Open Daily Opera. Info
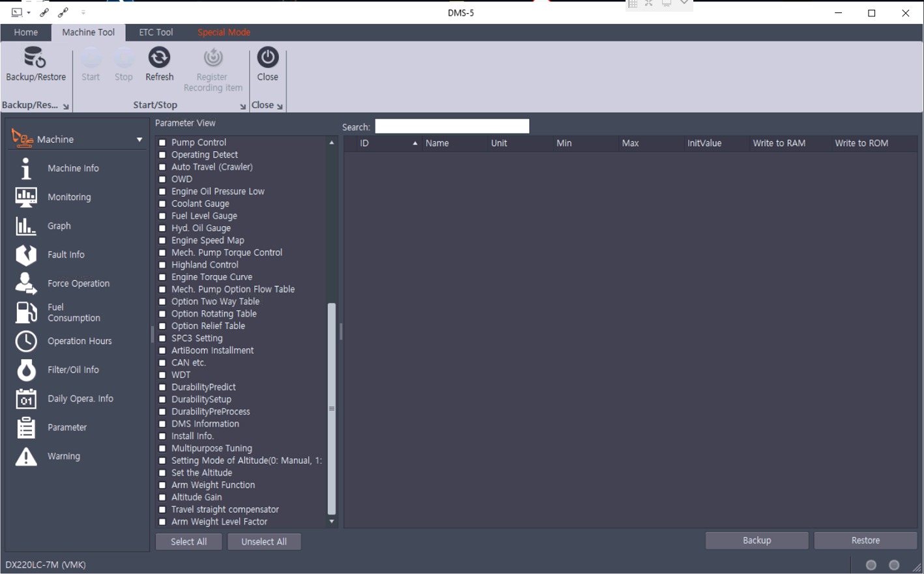 [x=80, y=399]
